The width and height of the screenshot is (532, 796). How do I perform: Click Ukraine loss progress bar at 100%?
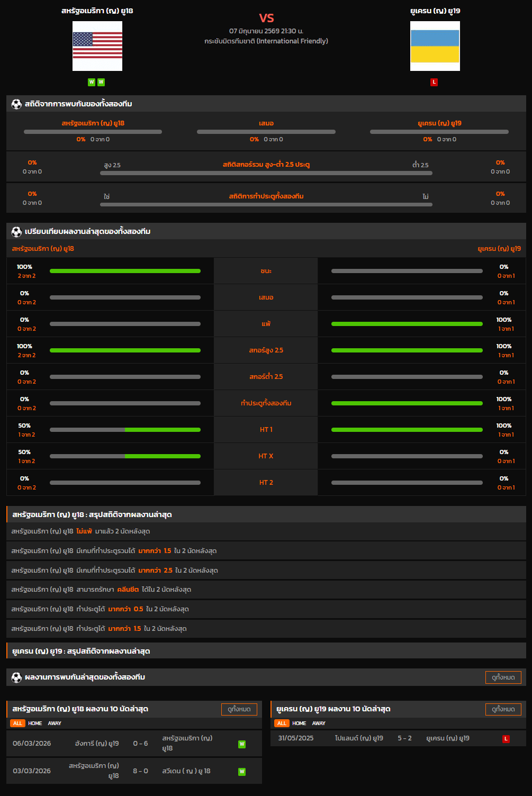[407, 324]
